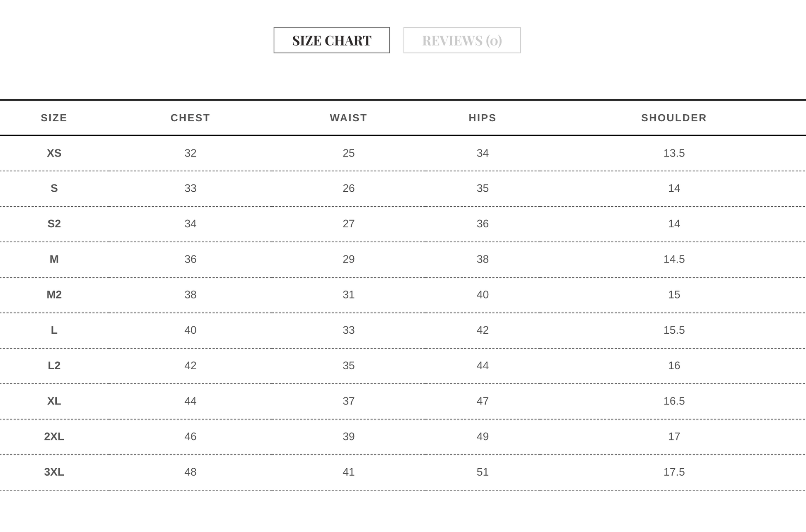806x532 pixels.
Task: Click the SIZE column header
Action: [54, 118]
